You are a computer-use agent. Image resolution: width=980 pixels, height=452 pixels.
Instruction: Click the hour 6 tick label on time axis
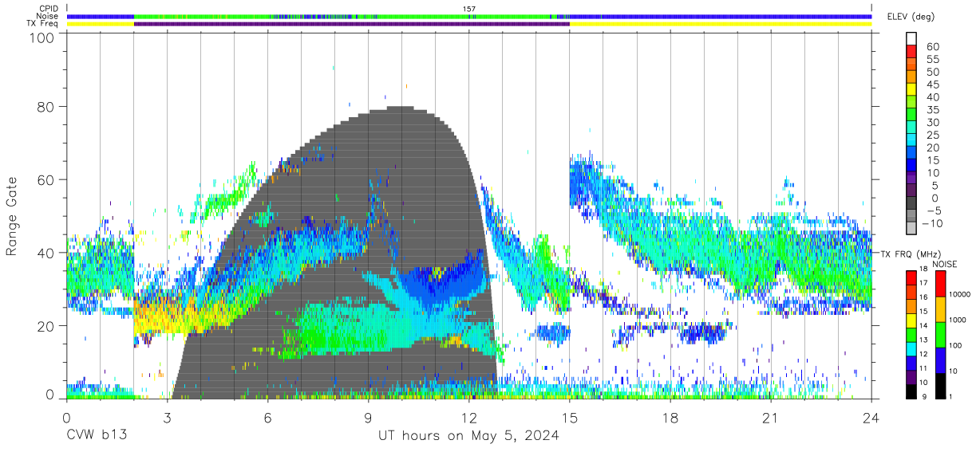267,419
